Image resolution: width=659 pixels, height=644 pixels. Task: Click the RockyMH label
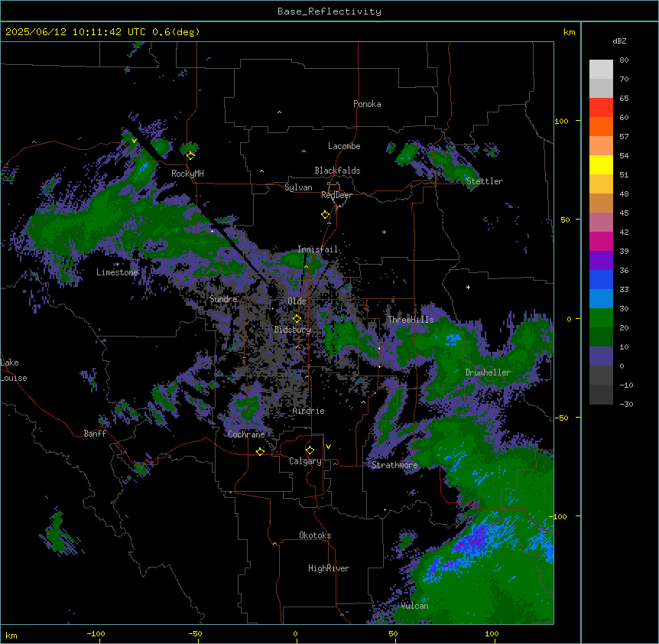tap(187, 173)
